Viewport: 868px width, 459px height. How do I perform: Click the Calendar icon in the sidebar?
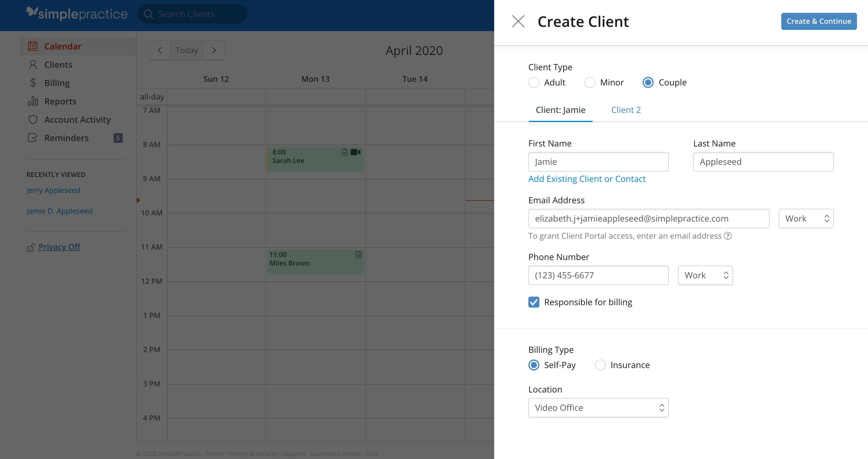[x=33, y=46]
